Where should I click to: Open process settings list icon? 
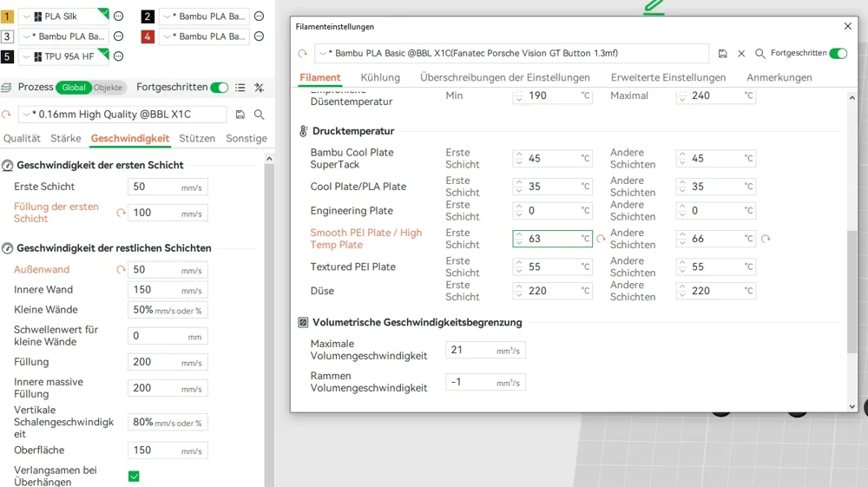[240, 88]
